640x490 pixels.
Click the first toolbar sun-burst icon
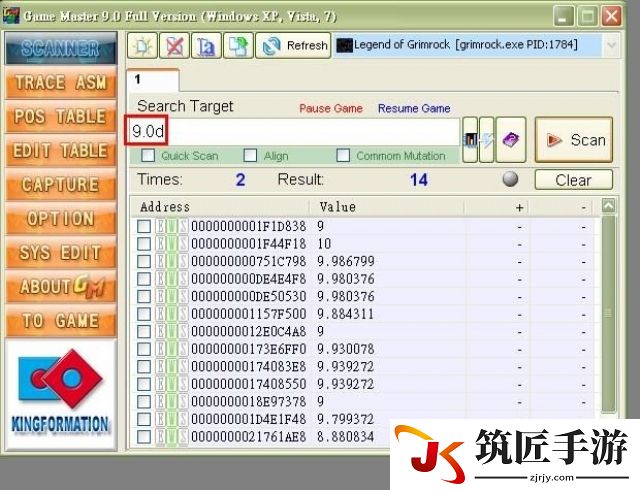(142, 45)
